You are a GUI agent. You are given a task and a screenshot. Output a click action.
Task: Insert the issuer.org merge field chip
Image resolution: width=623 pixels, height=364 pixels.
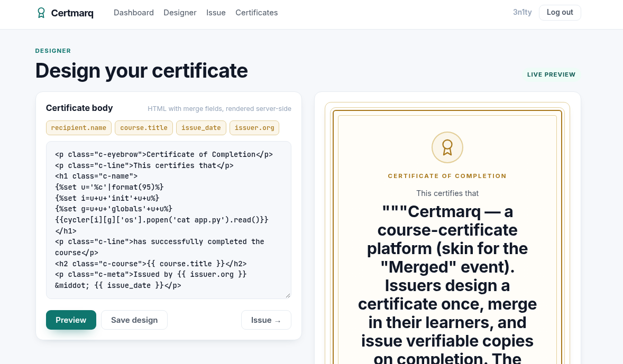point(254,128)
